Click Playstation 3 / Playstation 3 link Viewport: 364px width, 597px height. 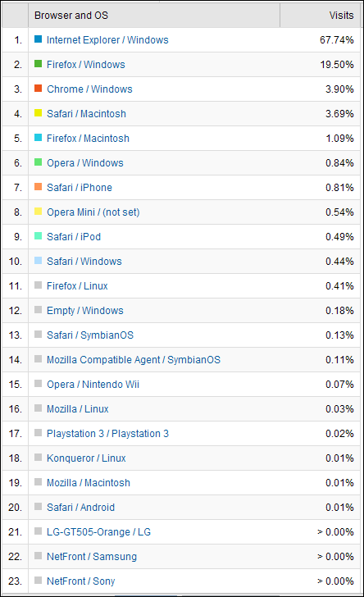(x=107, y=434)
